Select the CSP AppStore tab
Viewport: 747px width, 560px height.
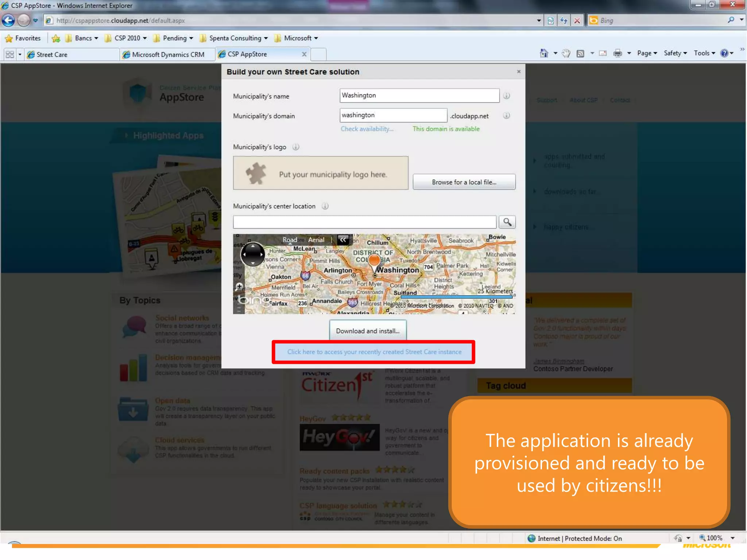click(259, 54)
